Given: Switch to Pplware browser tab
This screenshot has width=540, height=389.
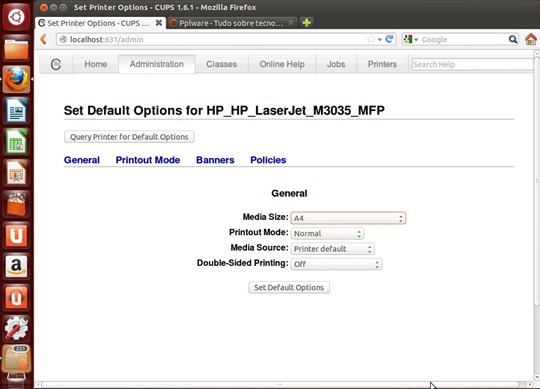Looking at the screenshot, I should [231, 23].
